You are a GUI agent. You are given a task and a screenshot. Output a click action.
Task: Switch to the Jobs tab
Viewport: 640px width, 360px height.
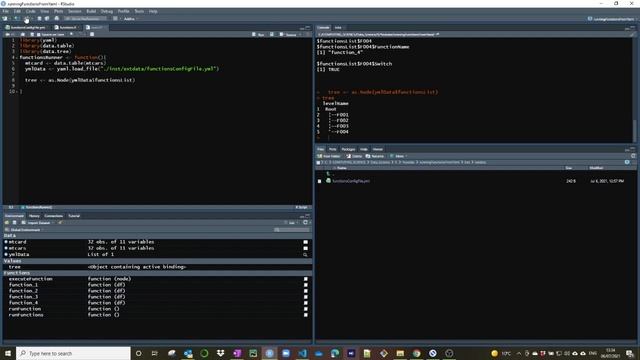[338, 27]
